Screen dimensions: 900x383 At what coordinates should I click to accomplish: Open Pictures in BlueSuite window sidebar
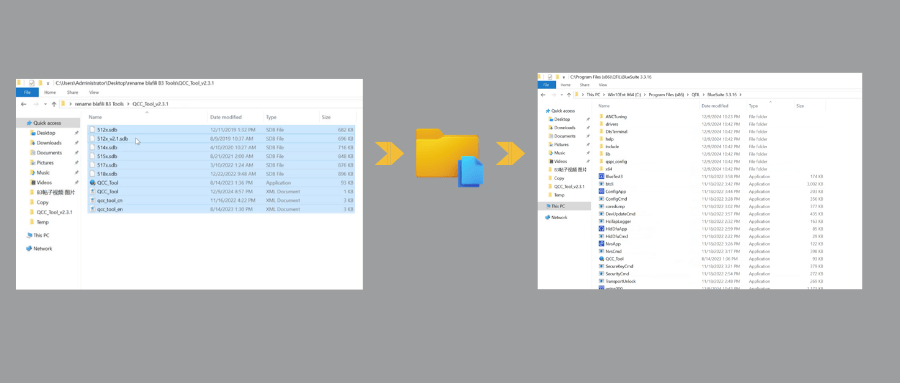pyautogui.click(x=557, y=145)
